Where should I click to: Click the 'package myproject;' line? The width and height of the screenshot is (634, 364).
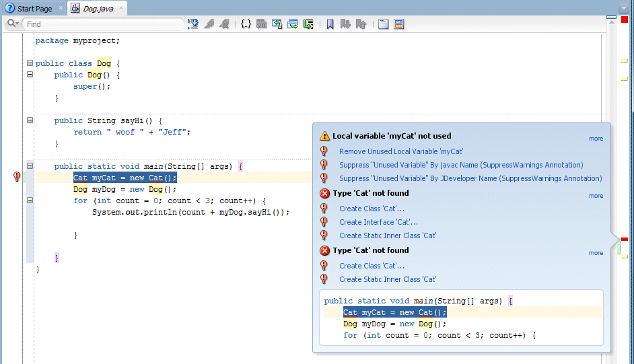click(x=77, y=41)
